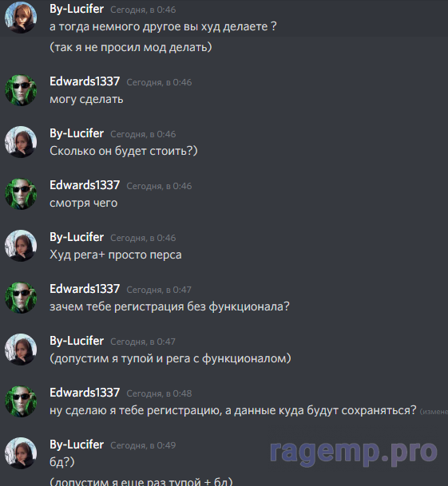Click Edwards1337 avatar at the 0:48 message
Screen dimensions: 448x486
click(x=21, y=401)
